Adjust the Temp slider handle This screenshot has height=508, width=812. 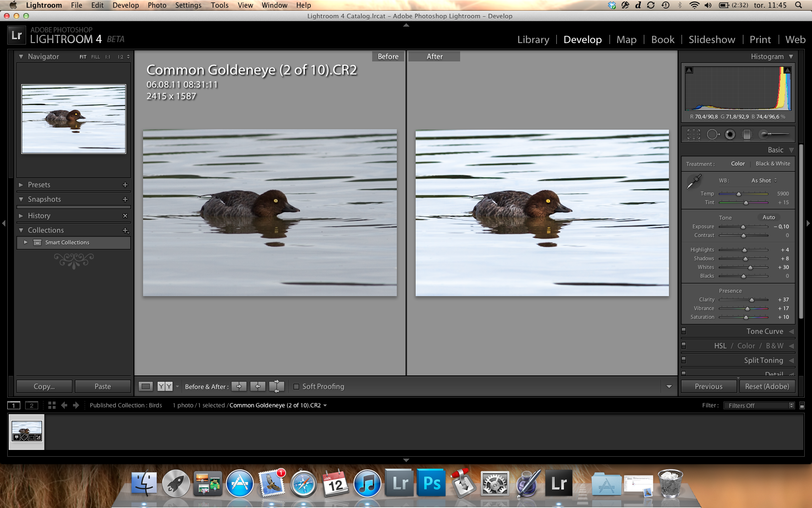(739, 194)
